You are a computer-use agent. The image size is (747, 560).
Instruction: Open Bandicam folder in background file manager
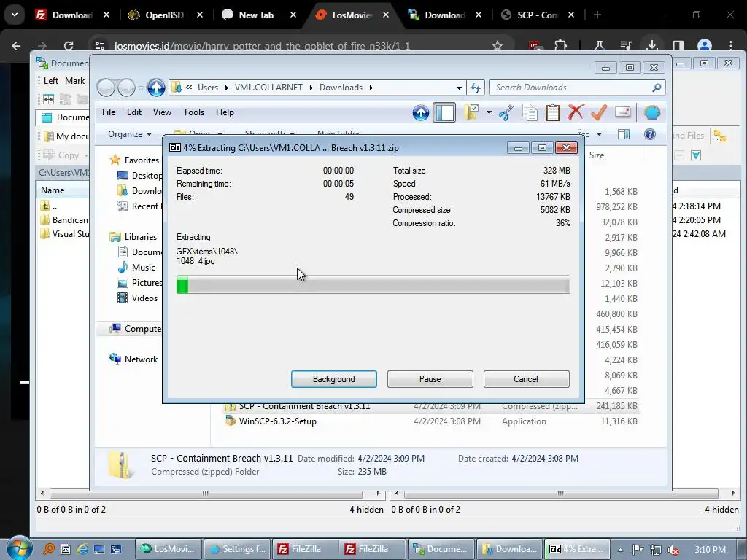[65, 220]
